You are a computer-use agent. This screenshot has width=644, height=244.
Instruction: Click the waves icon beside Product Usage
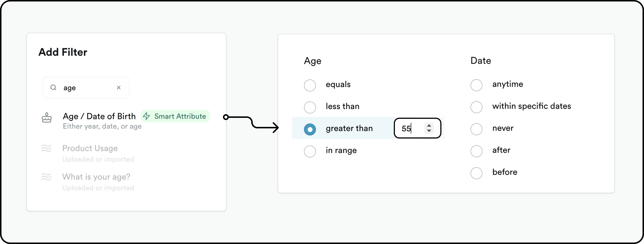[46, 148]
